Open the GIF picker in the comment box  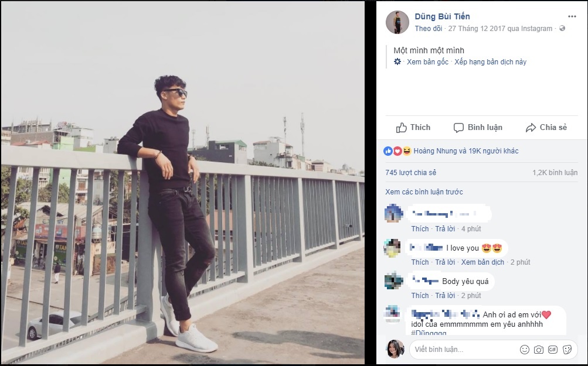click(x=552, y=350)
